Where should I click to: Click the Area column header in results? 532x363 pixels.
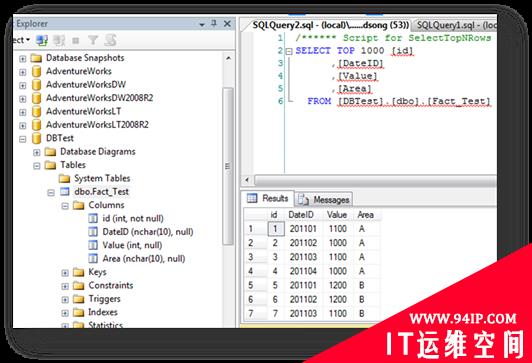(366, 215)
